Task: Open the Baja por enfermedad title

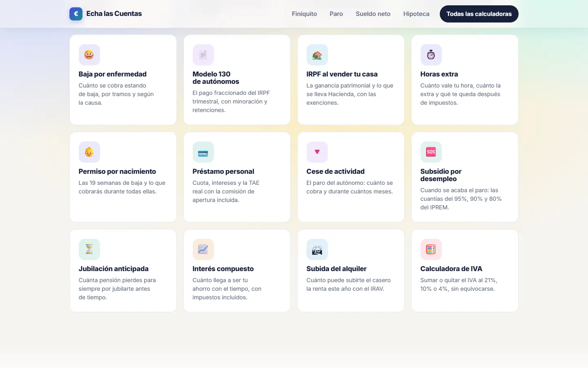Action: click(113, 74)
